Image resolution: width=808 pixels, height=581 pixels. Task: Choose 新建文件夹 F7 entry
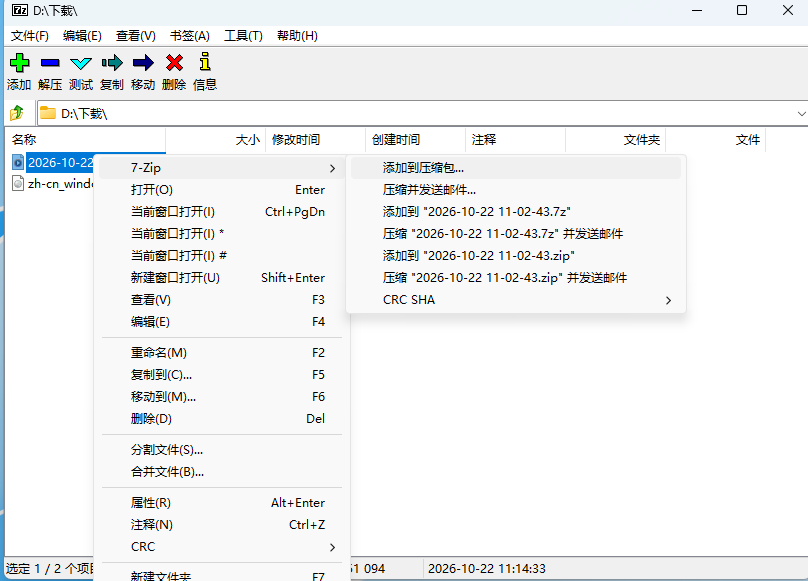pos(222,576)
